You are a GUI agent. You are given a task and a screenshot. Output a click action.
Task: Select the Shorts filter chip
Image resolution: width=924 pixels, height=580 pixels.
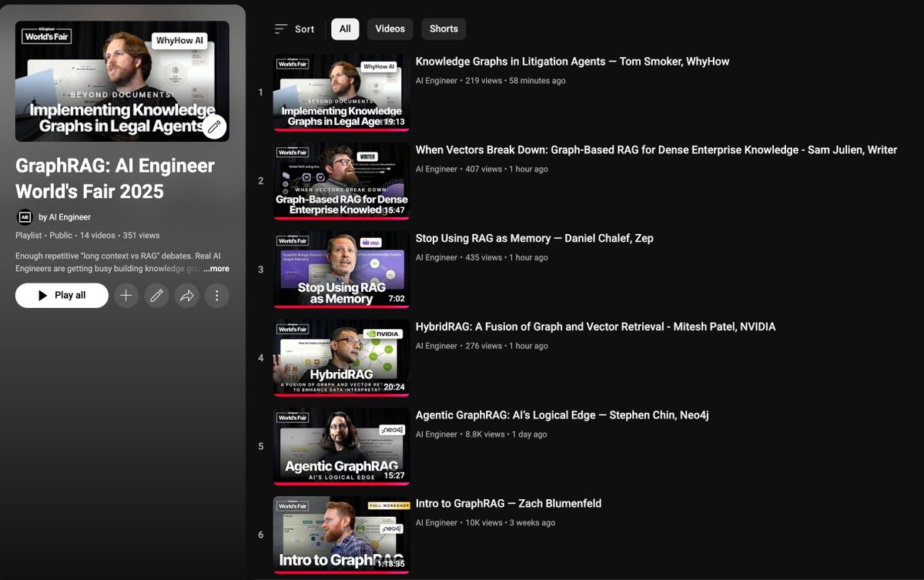pos(444,29)
